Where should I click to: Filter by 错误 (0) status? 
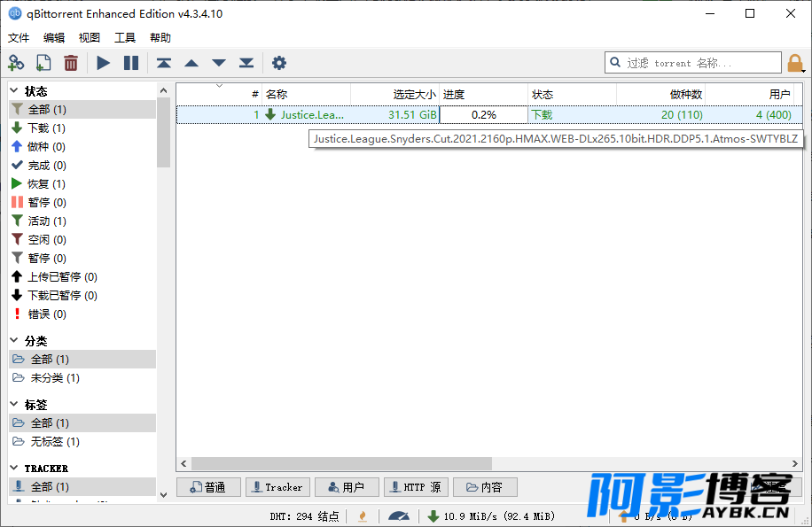click(x=82, y=314)
